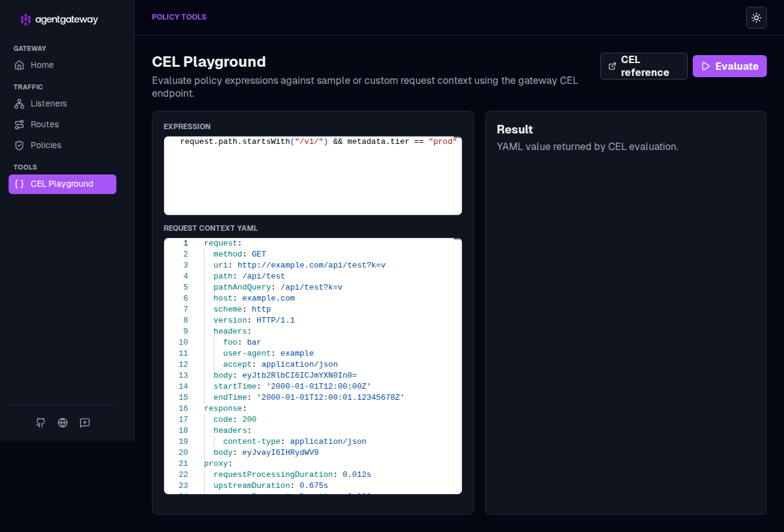Click the endTime value line
The height and width of the screenshot is (532, 784).
pyautogui.click(x=309, y=397)
